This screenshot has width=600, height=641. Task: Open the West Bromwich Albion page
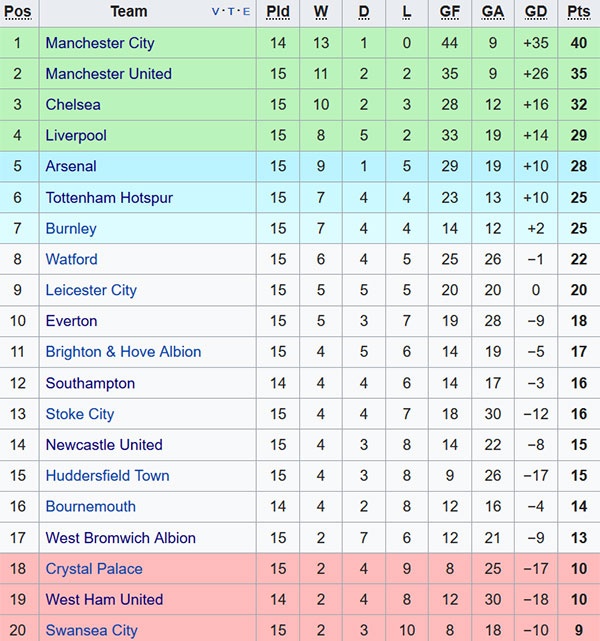[120, 538]
